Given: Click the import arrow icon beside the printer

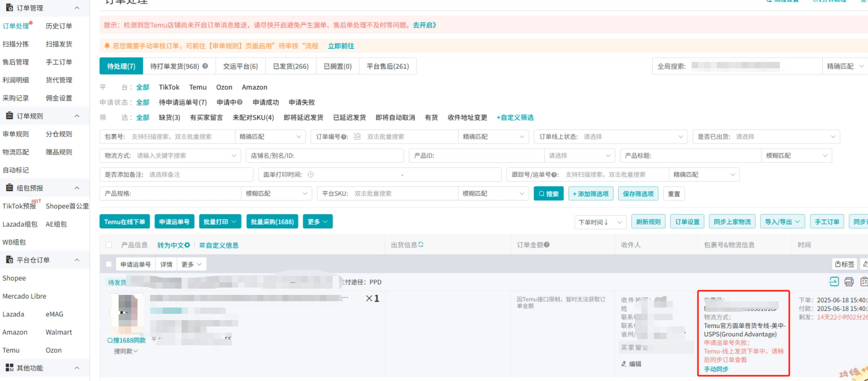Looking at the screenshot, I should tap(834, 282).
